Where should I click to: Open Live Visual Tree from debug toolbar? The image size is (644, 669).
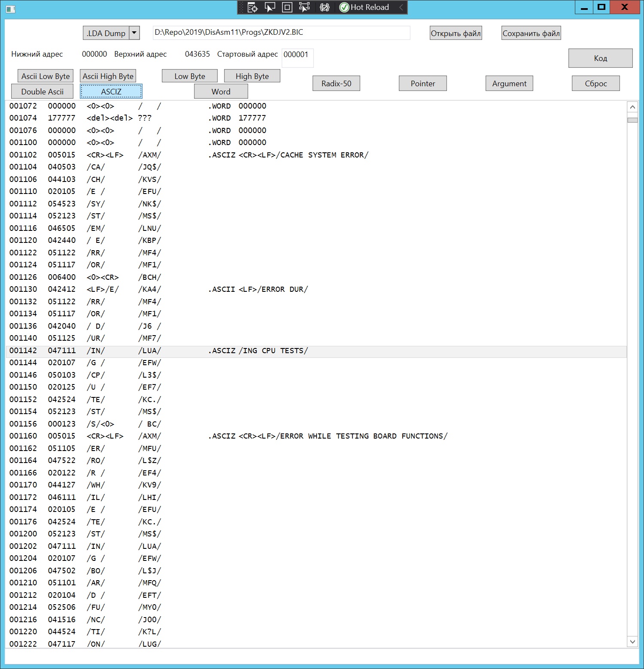pos(252,7)
